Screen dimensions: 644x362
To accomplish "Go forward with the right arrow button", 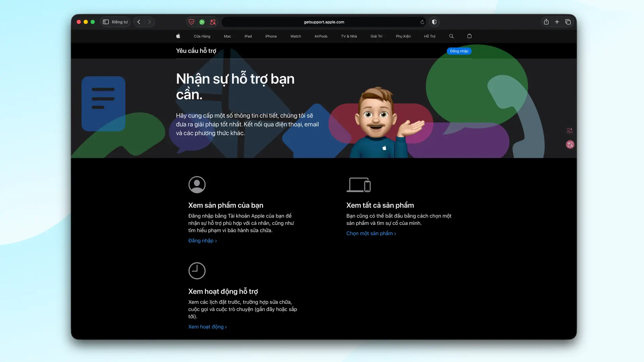I will (150, 22).
